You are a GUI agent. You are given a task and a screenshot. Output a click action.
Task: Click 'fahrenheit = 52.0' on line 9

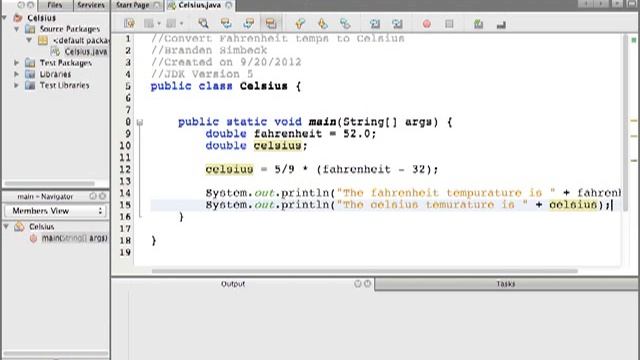coord(314,134)
